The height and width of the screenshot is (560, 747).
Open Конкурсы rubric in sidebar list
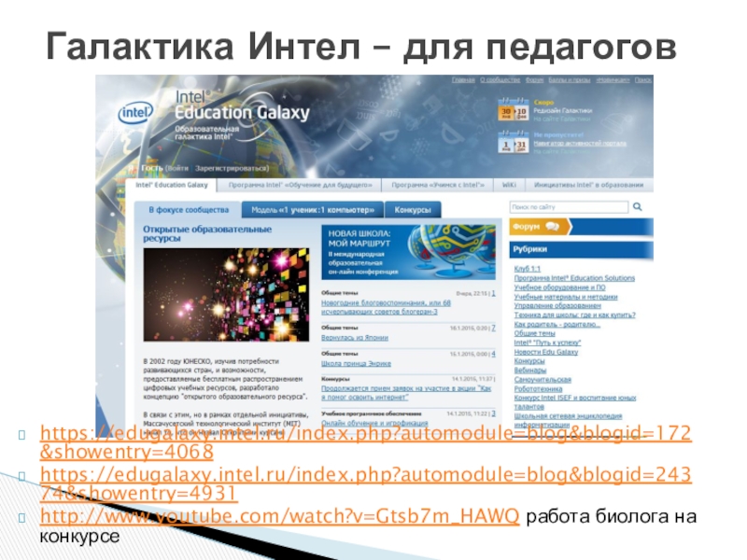click(529, 361)
